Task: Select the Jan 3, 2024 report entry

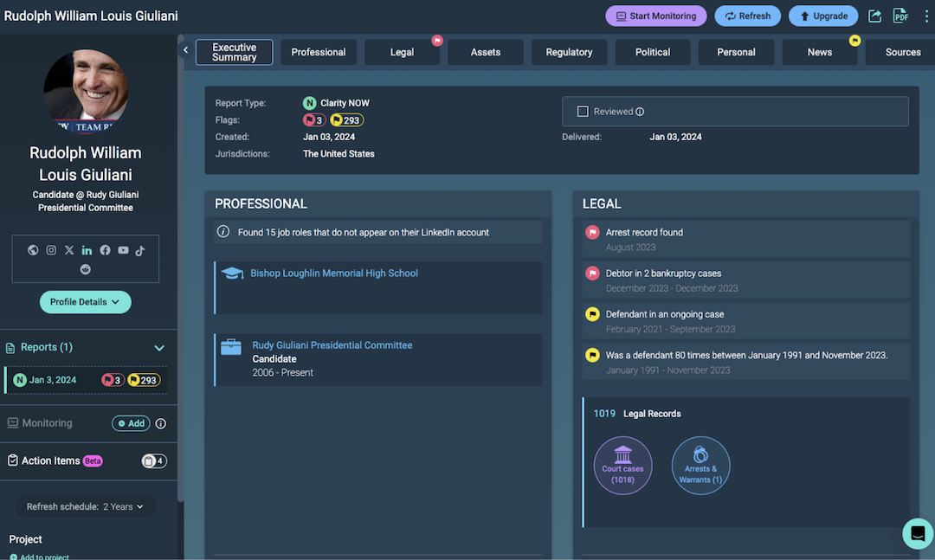Action: pyautogui.click(x=53, y=380)
